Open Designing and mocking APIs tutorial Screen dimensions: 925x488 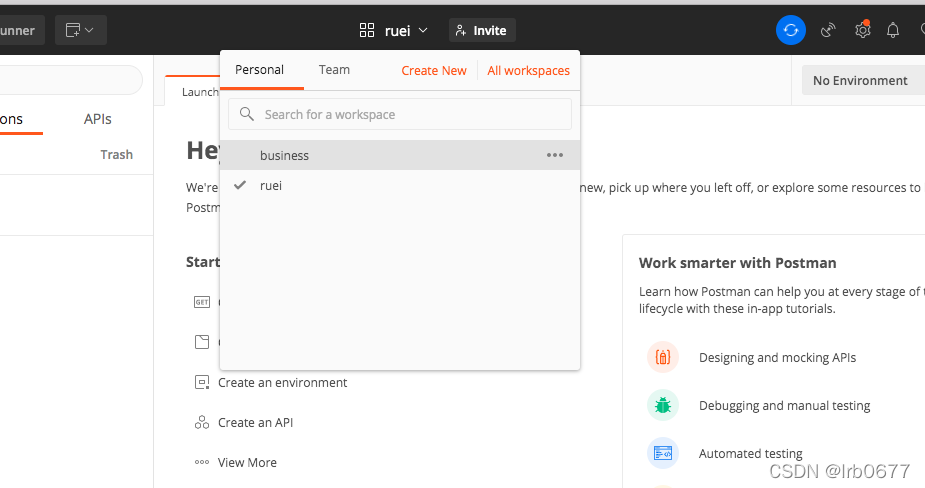(x=777, y=358)
